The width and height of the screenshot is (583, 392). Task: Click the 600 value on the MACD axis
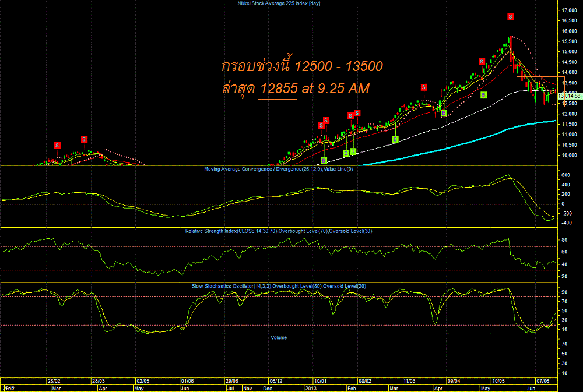[566, 175]
